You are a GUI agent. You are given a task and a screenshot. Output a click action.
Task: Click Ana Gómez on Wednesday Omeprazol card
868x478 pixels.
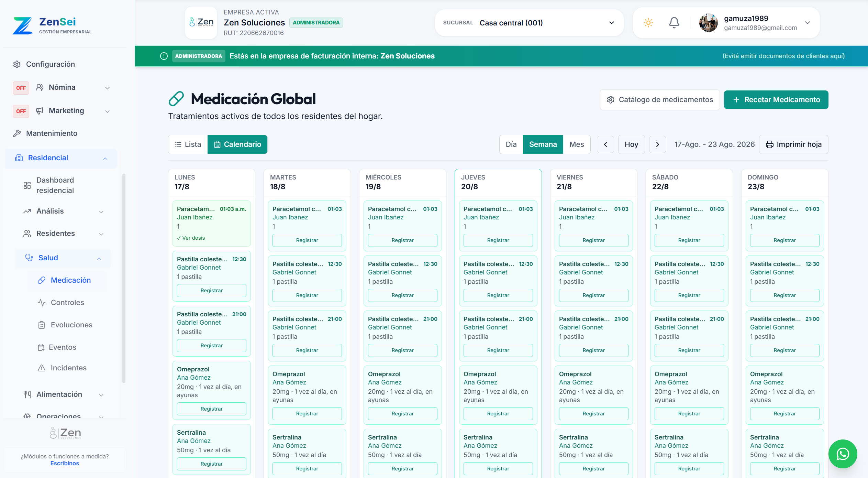385,382
